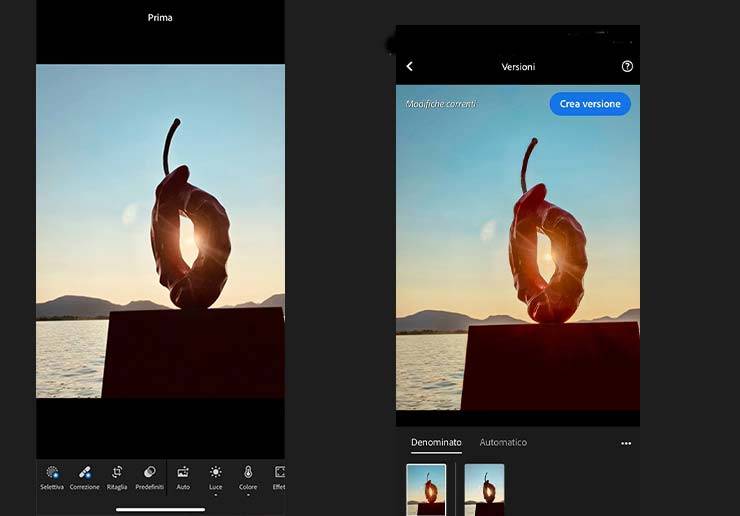Image resolution: width=740 pixels, height=516 pixels.
Task: Choose the Ritaglia crop tool
Action: [117, 476]
